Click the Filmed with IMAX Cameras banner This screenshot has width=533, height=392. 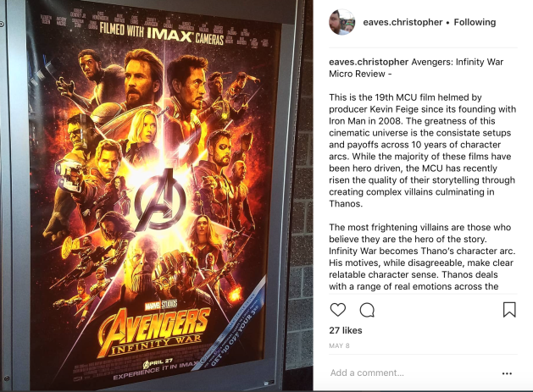pyautogui.click(x=162, y=33)
